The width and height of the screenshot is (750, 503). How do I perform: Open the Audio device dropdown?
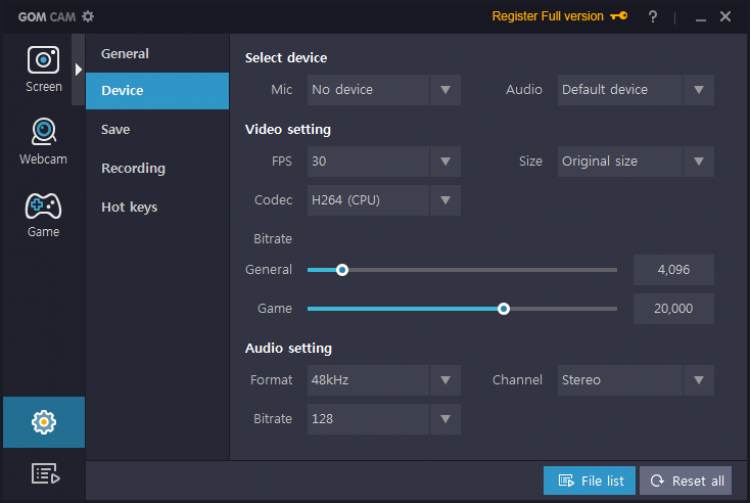(698, 90)
